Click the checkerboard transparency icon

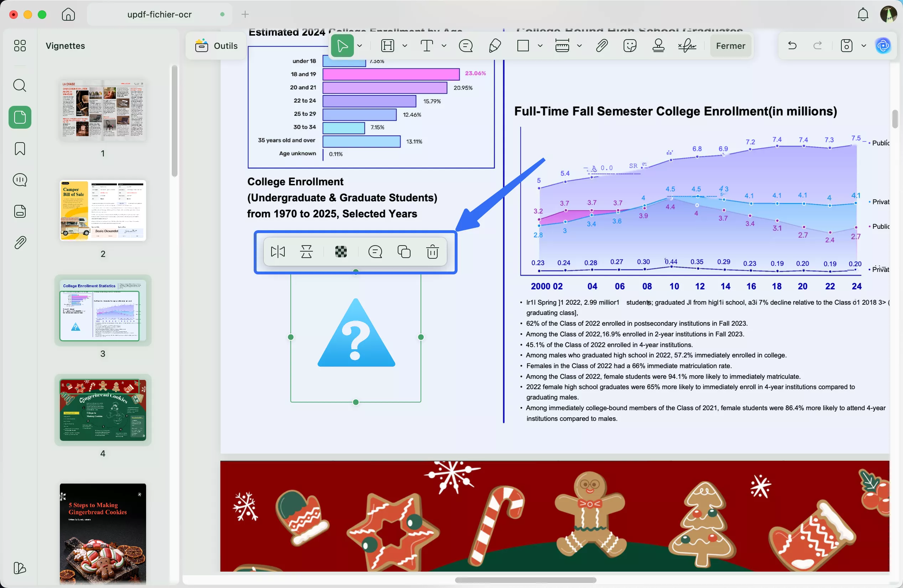click(341, 252)
